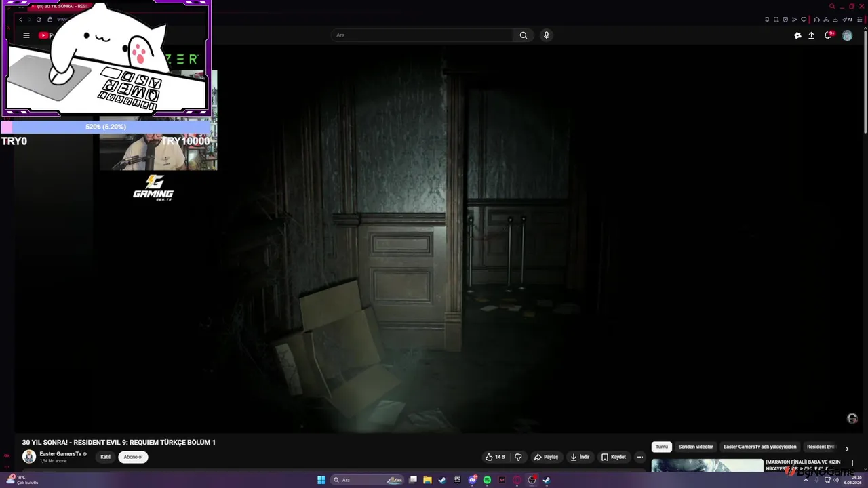Click the Katıl join button
The width and height of the screenshot is (868, 488).
(105, 457)
